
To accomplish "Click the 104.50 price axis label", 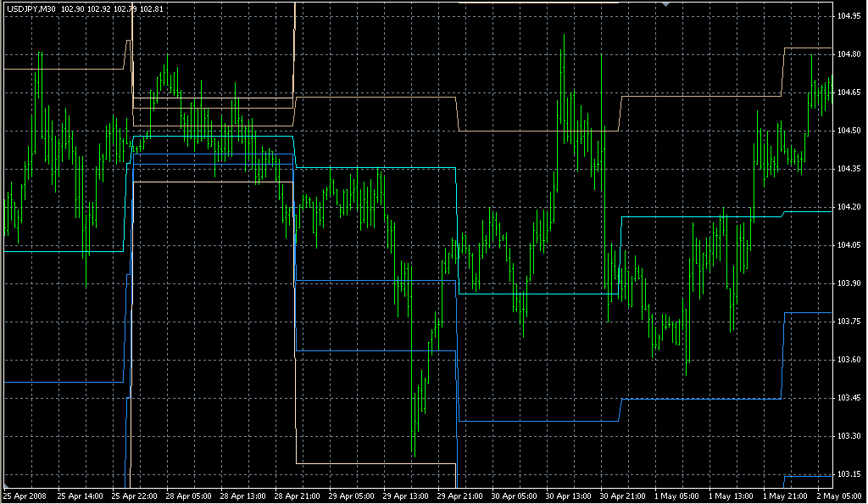I will click(x=849, y=131).
